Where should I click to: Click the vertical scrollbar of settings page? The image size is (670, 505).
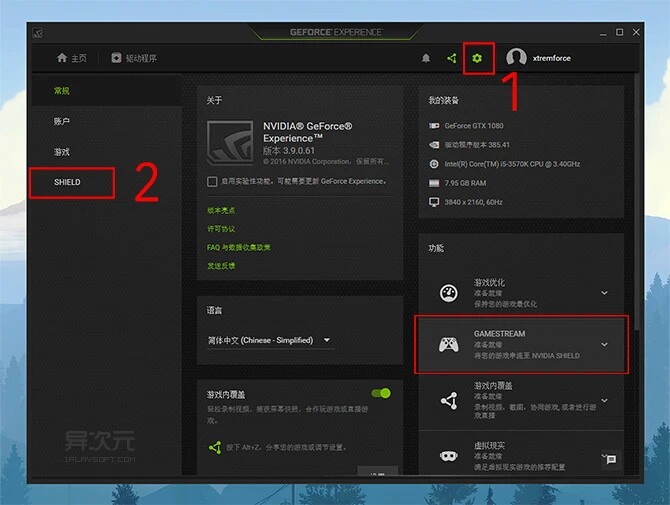click(x=637, y=201)
